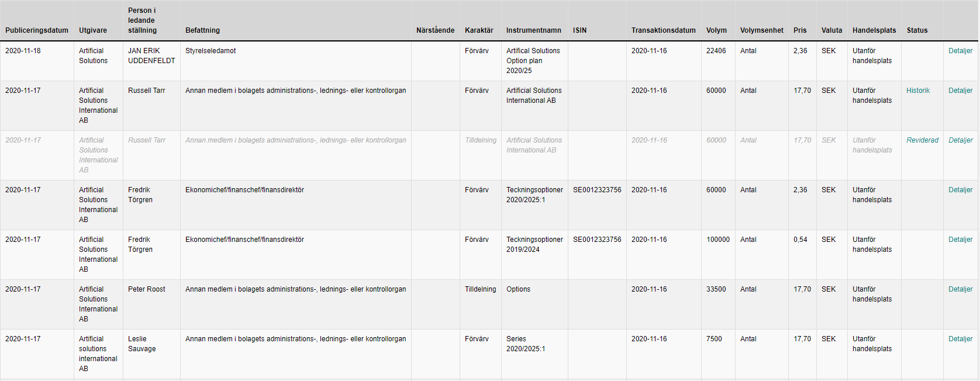Screen dimensions: 980x381
Task: Click the Reviderad status link
Action: tap(922, 140)
